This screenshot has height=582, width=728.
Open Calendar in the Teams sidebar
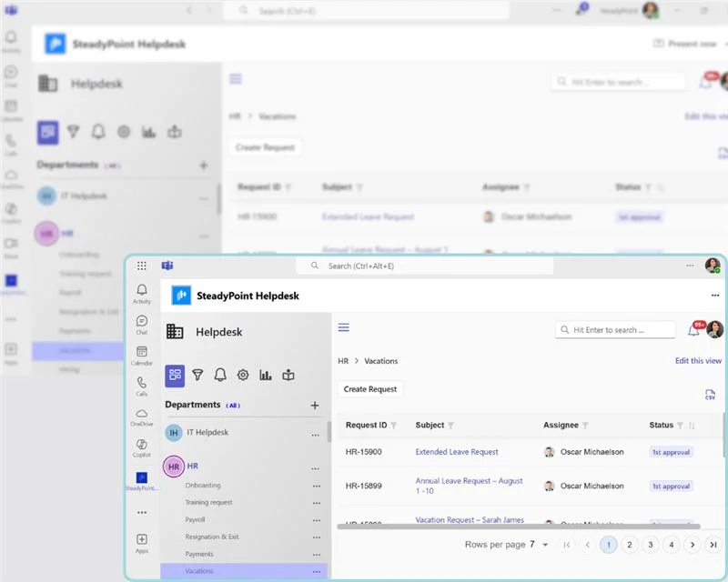[142, 356]
